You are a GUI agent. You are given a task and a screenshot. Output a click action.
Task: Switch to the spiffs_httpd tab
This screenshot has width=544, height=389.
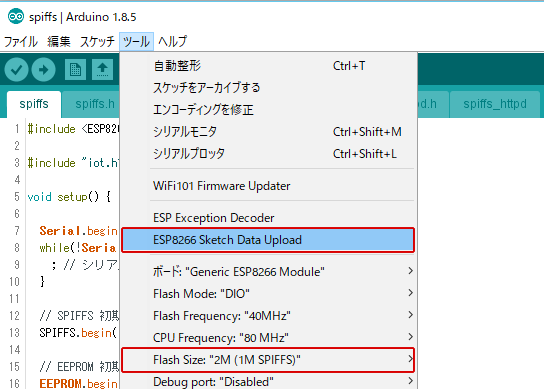(495, 104)
